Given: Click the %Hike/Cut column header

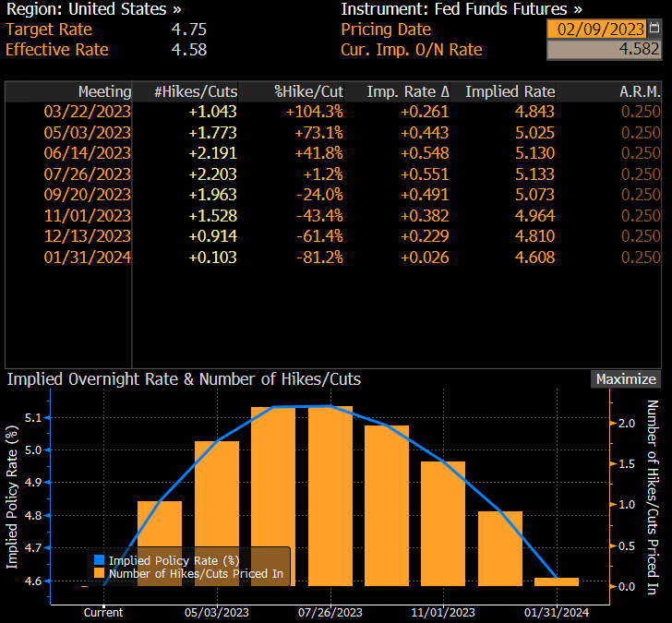Looking at the screenshot, I should tap(308, 91).
